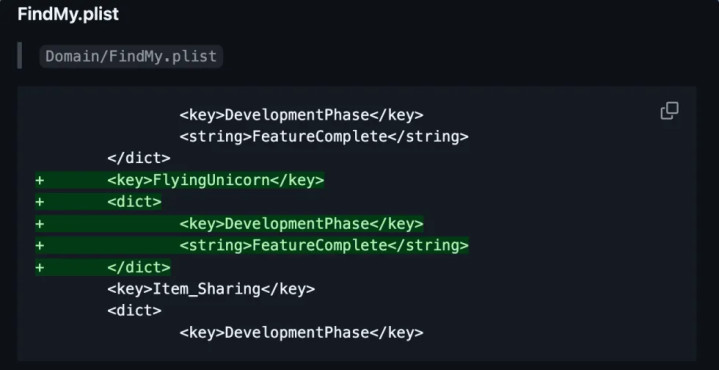Click the last DevelopmentPhase key line at bottom

tap(301, 332)
